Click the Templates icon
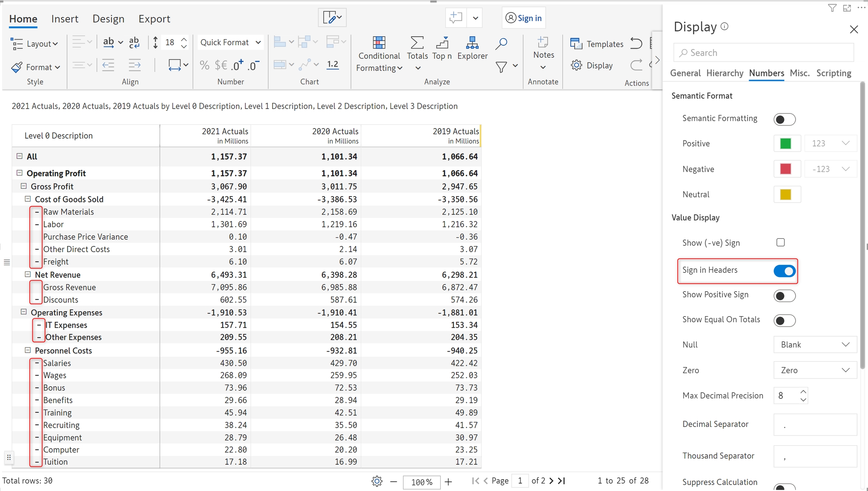 pos(576,44)
